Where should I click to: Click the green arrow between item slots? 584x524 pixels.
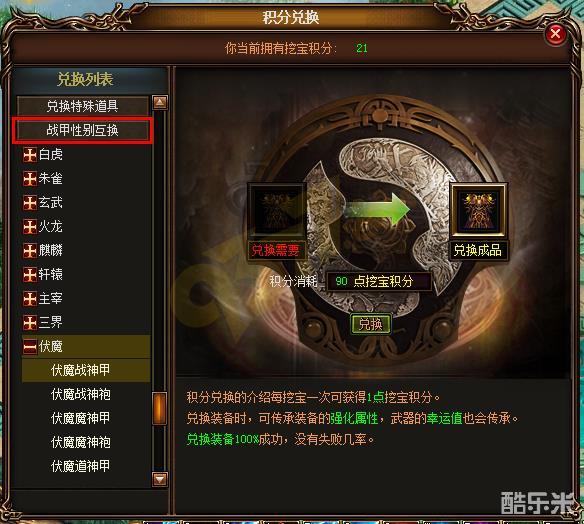(x=377, y=209)
